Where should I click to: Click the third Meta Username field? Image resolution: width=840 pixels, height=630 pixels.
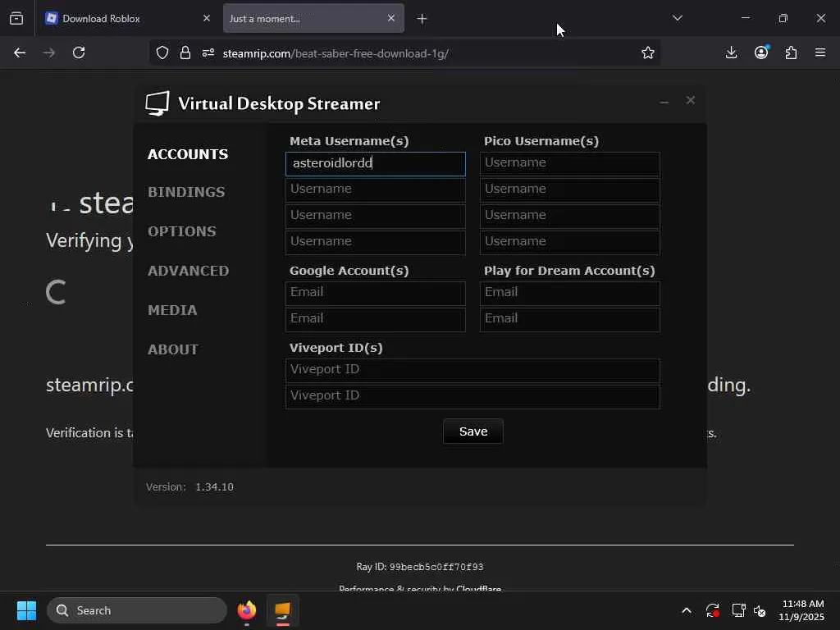[x=376, y=216]
